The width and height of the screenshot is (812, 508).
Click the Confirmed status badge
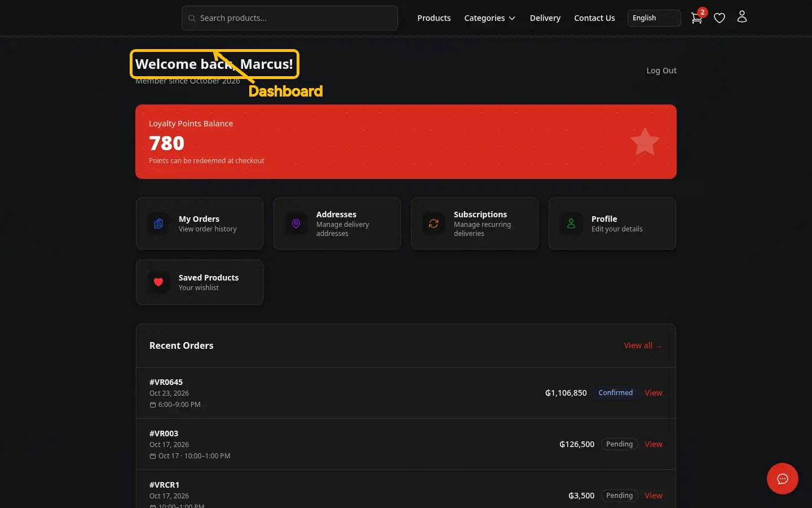[616, 393]
